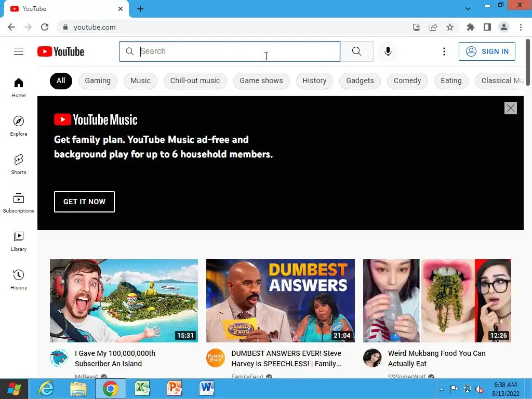
Task: Open Excel from taskbar
Action: pyautogui.click(x=142, y=389)
